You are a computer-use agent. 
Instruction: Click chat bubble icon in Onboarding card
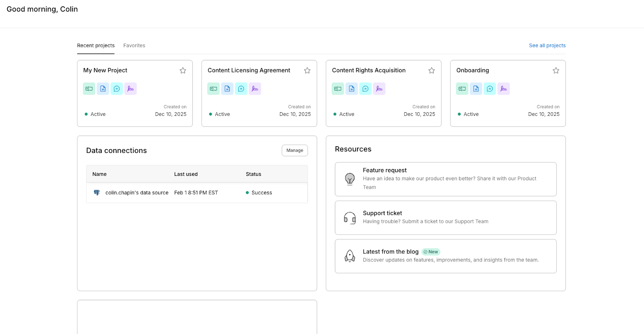[490, 89]
